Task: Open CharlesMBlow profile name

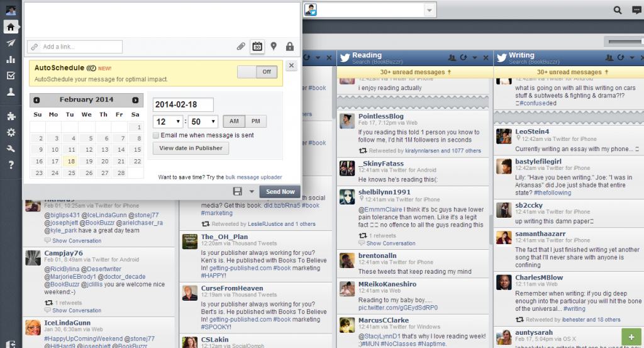Action: coord(539,278)
